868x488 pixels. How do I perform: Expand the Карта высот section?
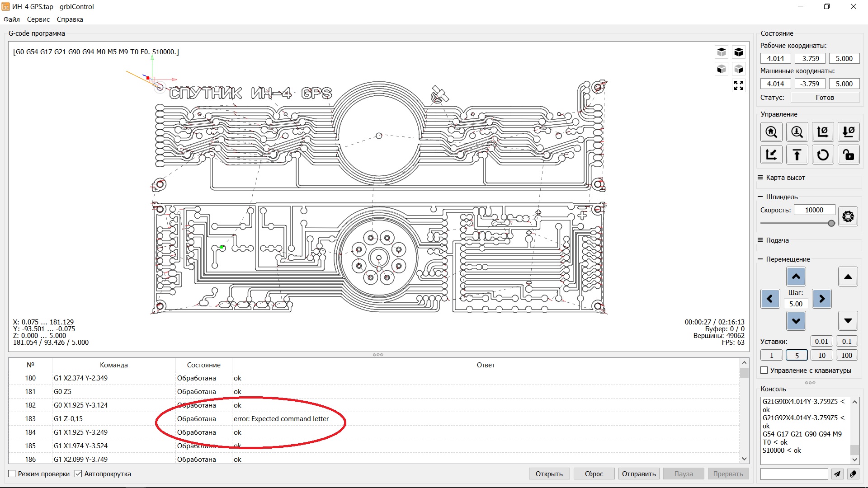click(785, 178)
